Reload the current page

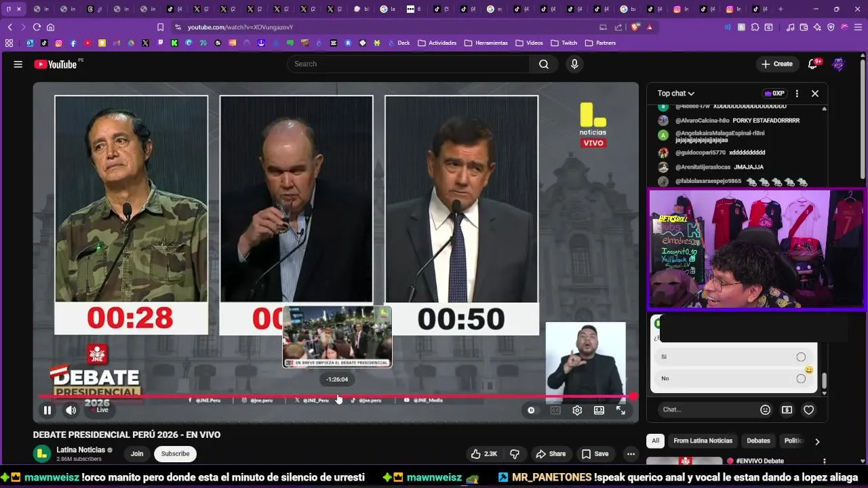click(37, 27)
